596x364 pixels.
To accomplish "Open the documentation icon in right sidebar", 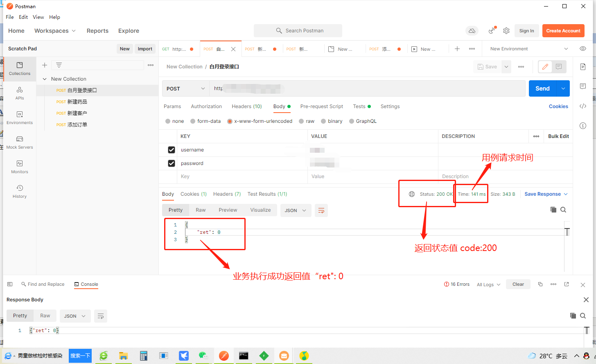I will (583, 67).
